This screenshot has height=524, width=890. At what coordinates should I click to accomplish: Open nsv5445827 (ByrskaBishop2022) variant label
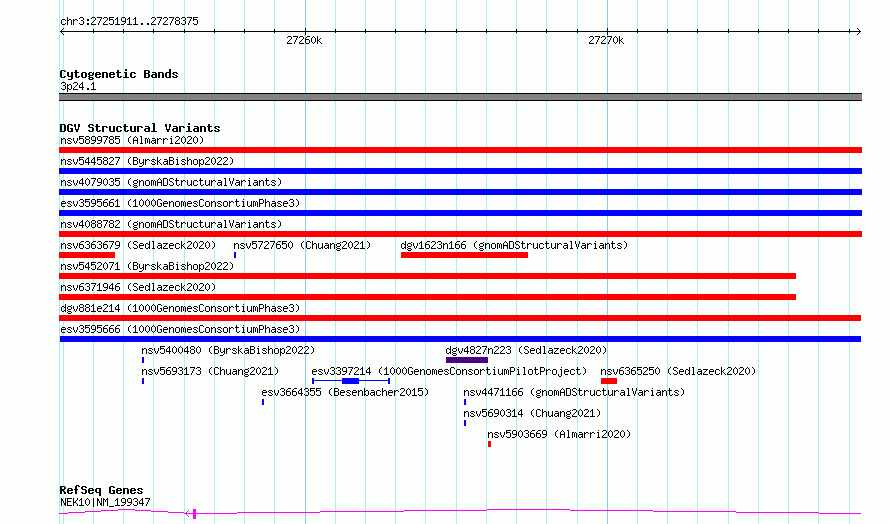[147, 161]
